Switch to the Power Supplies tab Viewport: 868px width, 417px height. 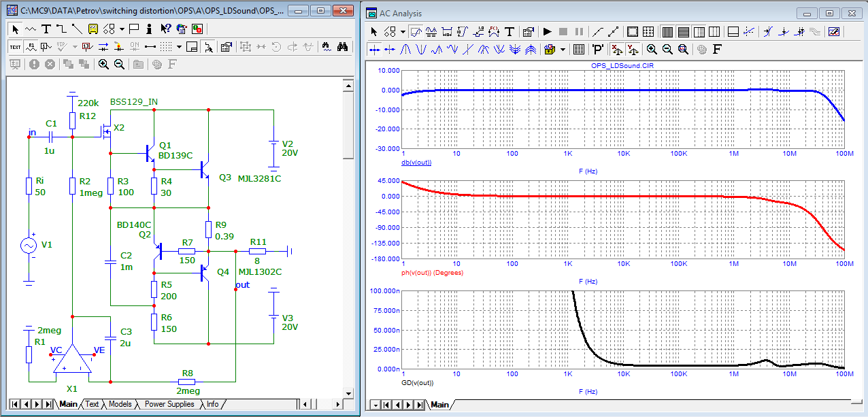tap(169, 404)
